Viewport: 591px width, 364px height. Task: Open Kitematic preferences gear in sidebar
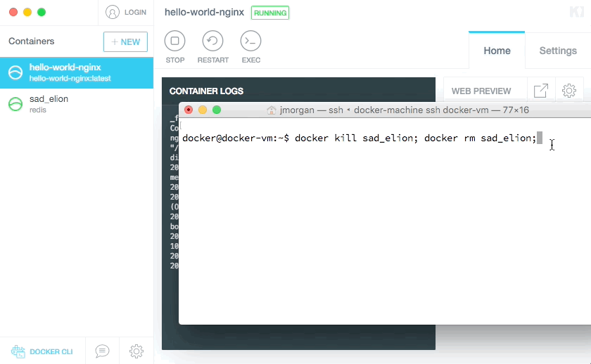(136, 351)
